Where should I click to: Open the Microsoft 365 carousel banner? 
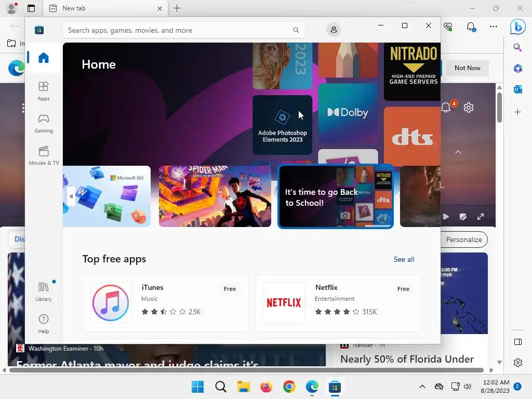[107, 196]
